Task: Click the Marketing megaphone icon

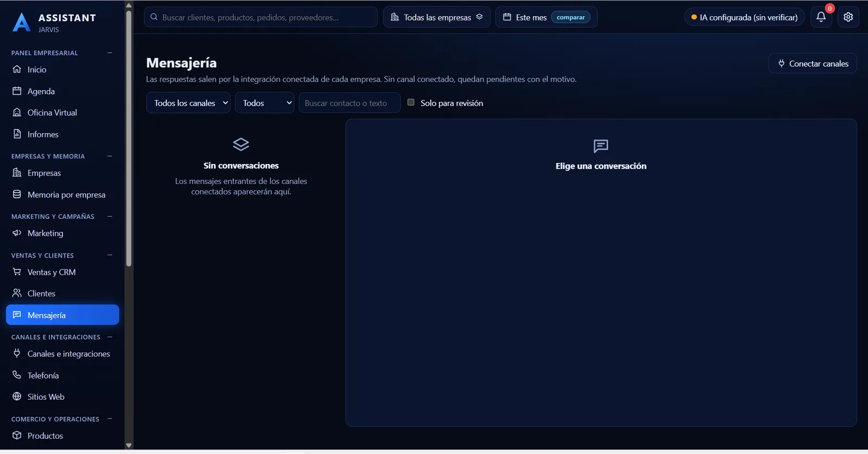Action: 17,233
